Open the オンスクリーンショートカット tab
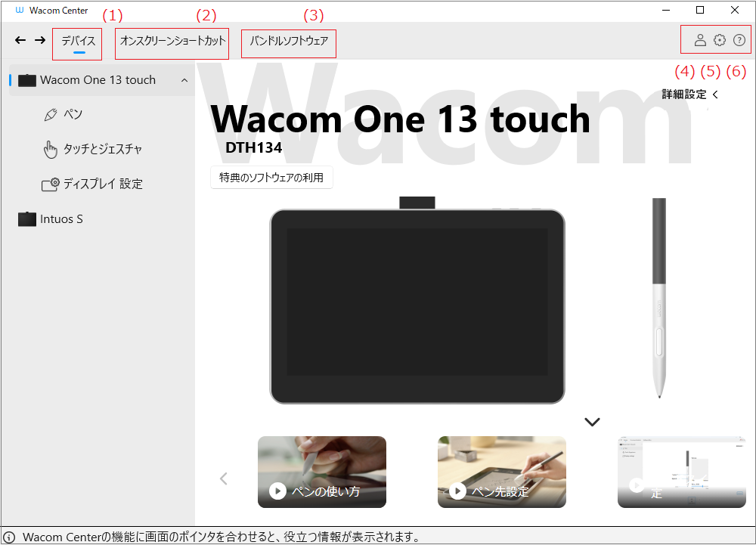 click(172, 43)
